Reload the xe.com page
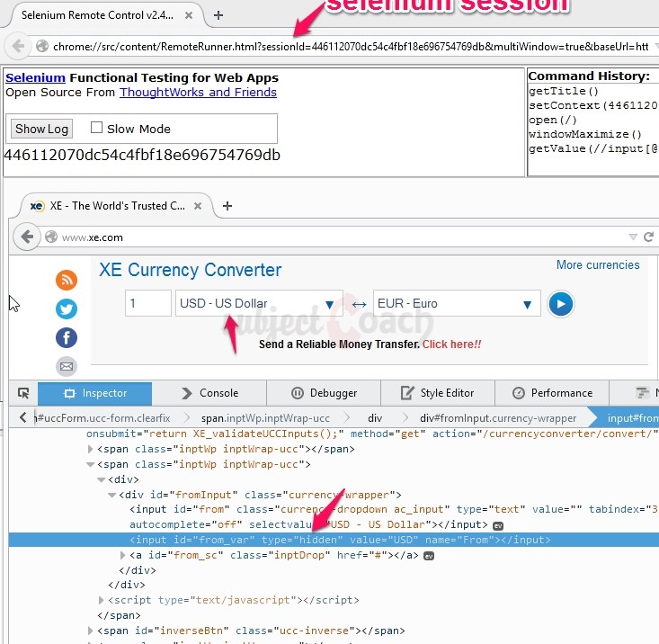 coord(648,237)
